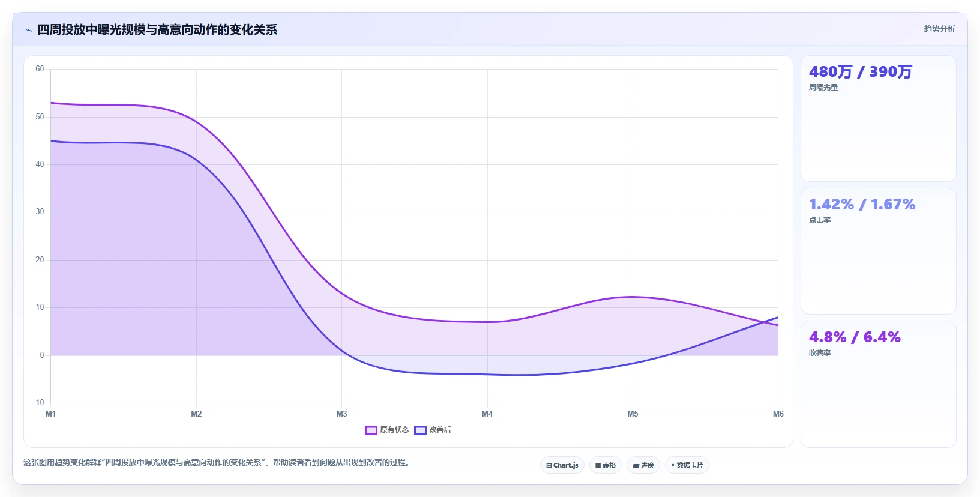This screenshot has width=980, height=497.
Task: Select the 进度 tag
Action: 643,465
